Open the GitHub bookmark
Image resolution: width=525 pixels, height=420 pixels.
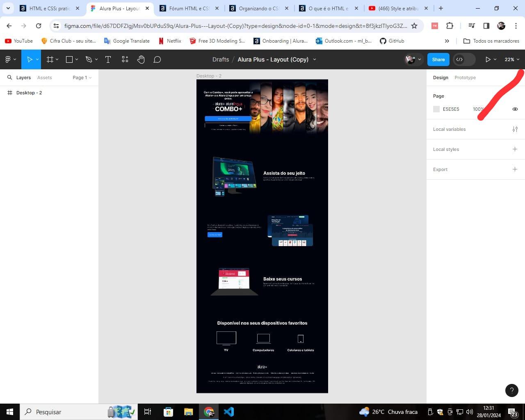tap(392, 41)
